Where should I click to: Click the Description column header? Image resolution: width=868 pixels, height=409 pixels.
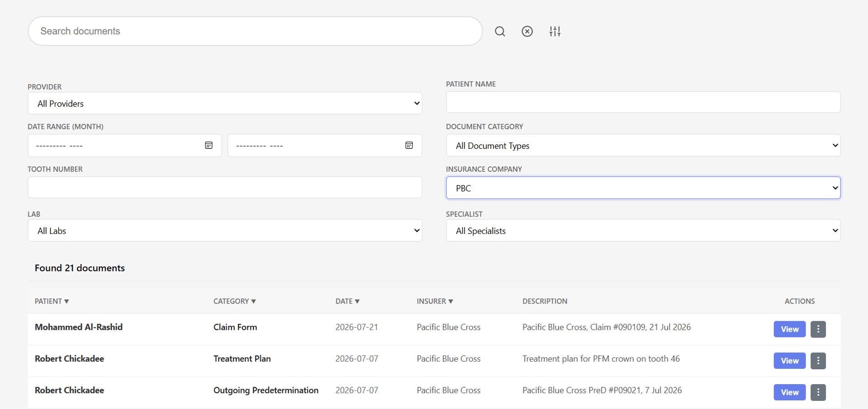[545, 301]
